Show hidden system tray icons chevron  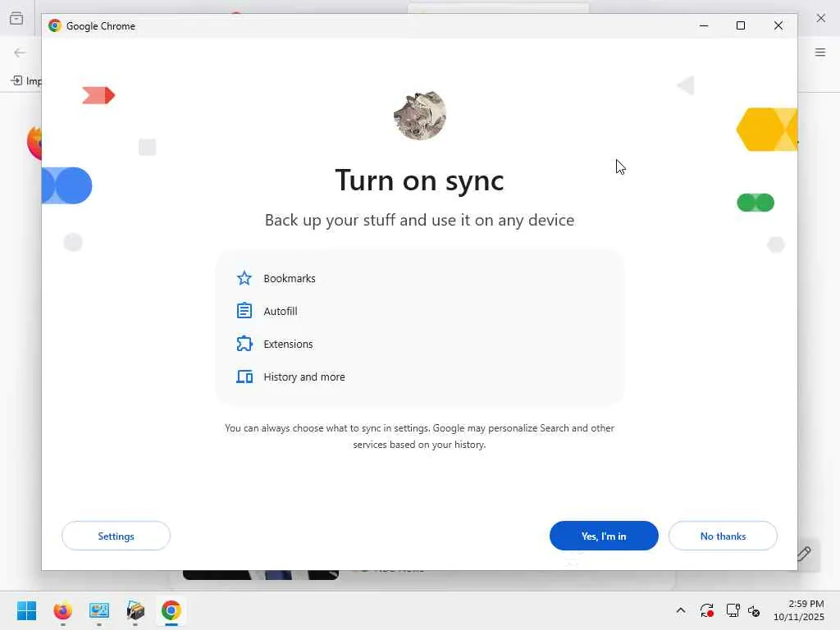[x=681, y=610]
